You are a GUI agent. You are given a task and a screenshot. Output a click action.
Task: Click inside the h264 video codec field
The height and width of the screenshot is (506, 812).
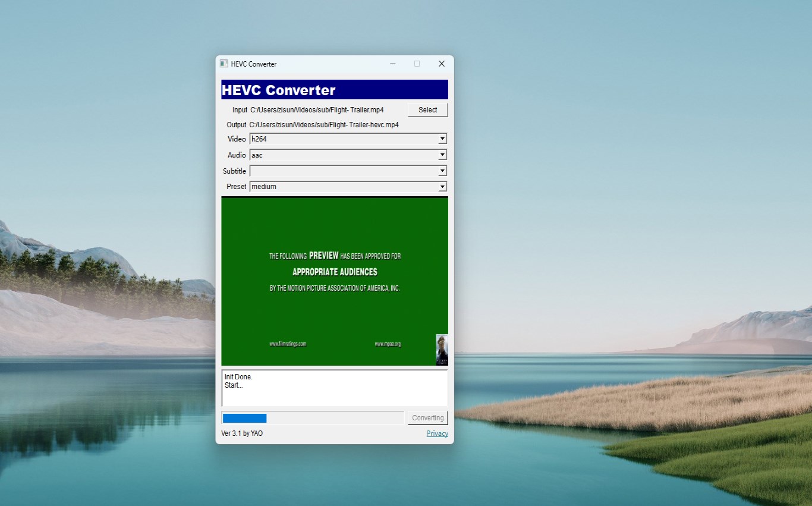[327, 139]
